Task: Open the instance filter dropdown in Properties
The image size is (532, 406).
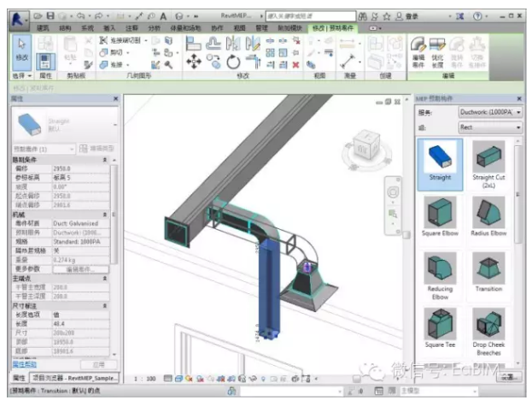Action: pos(44,149)
